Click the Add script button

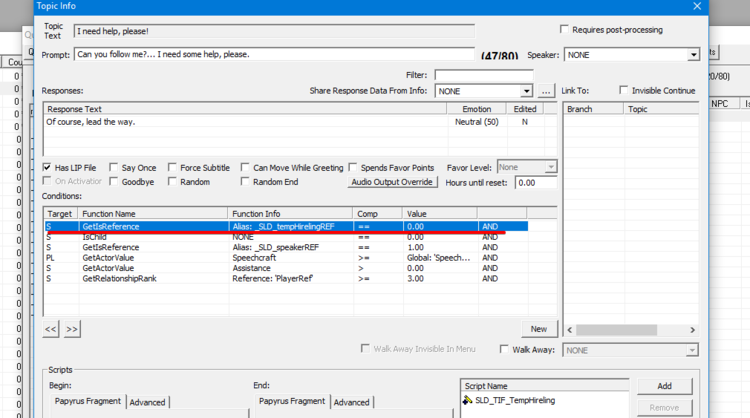click(664, 386)
